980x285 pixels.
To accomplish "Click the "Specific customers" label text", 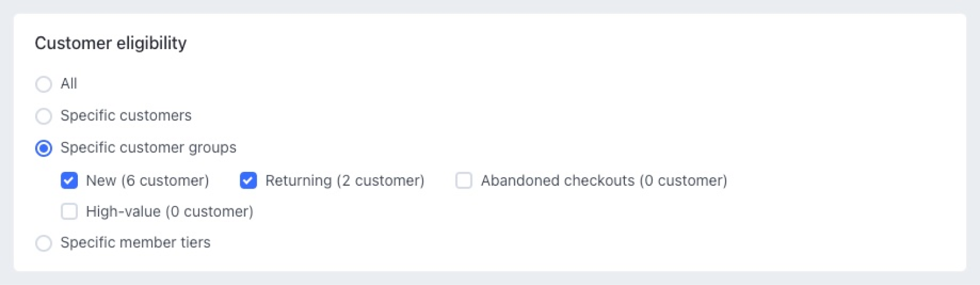I will tap(126, 115).
